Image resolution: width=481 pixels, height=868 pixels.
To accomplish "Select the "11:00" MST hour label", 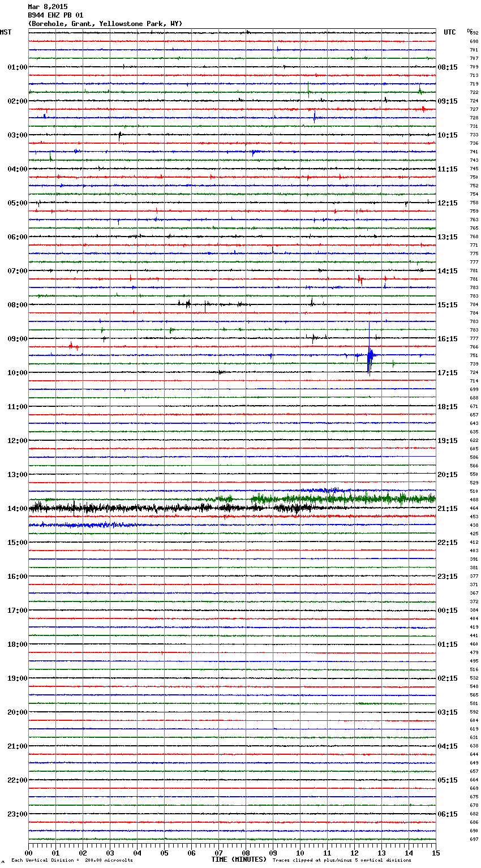I will pos(18,407).
